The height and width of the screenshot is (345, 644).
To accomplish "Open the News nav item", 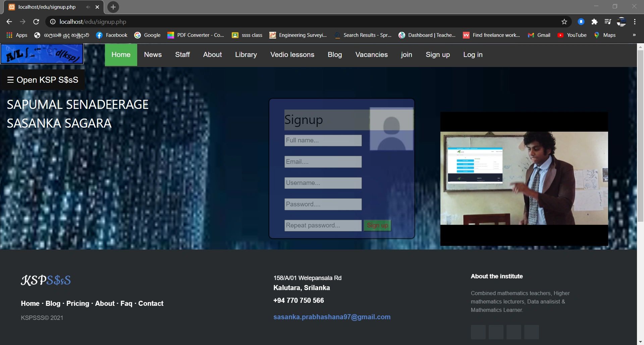I will click(x=153, y=55).
